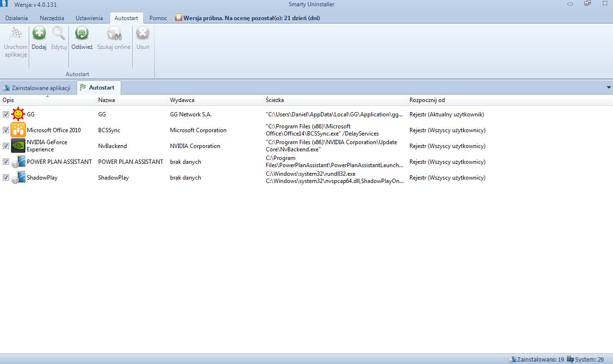613x364 pixels.
Task: Click the rundll32.exe path cell
Action: tap(335, 178)
